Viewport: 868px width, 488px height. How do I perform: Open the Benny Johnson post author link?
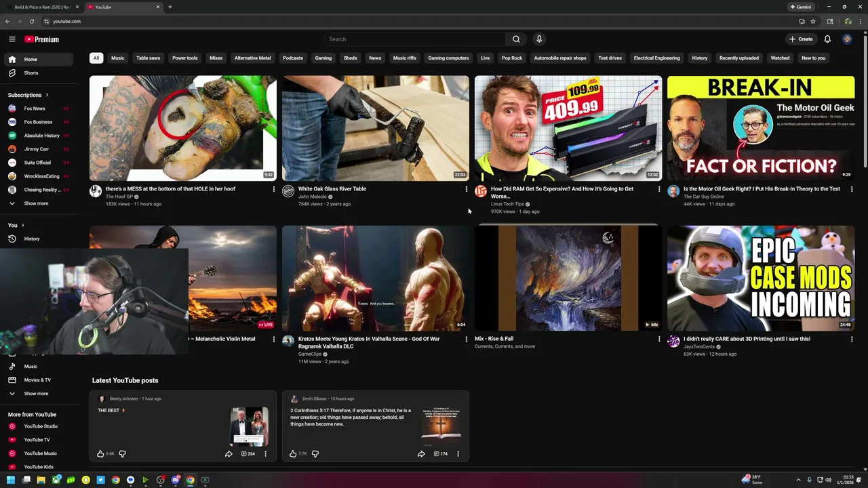point(123,399)
